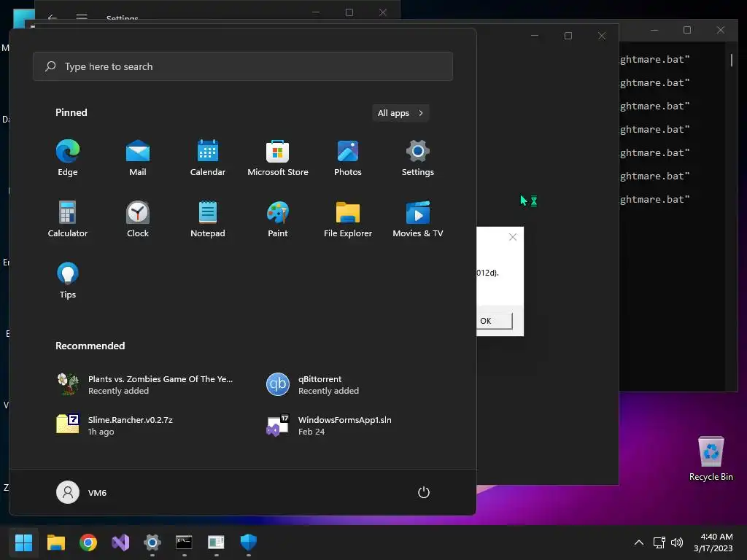The width and height of the screenshot is (747, 560).
Task: Open Microsoft Store
Action: [x=278, y=158]
